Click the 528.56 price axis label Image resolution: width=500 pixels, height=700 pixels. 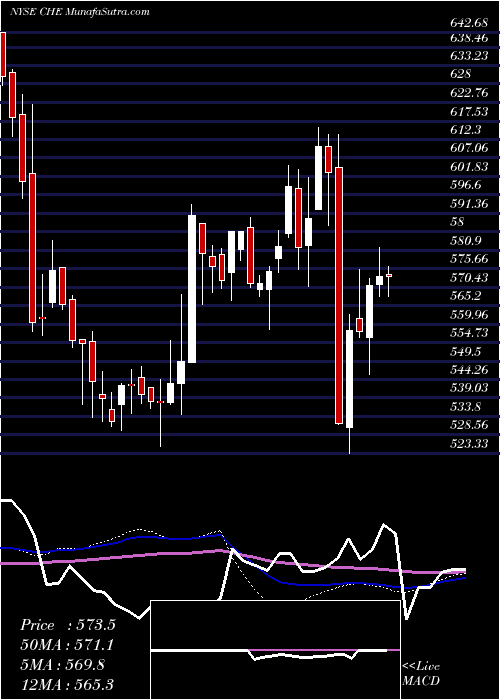468,425
